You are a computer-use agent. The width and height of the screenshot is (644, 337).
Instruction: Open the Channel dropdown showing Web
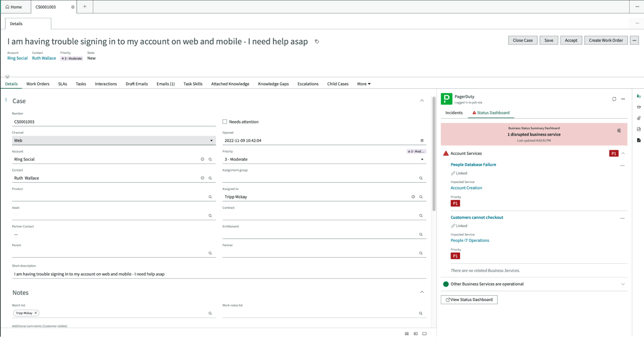pos(113,141)
